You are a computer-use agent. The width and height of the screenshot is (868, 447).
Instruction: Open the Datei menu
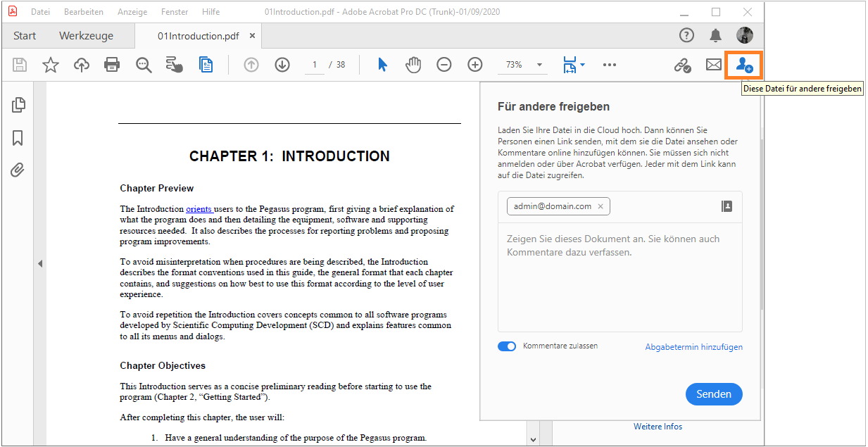point(40,11)
